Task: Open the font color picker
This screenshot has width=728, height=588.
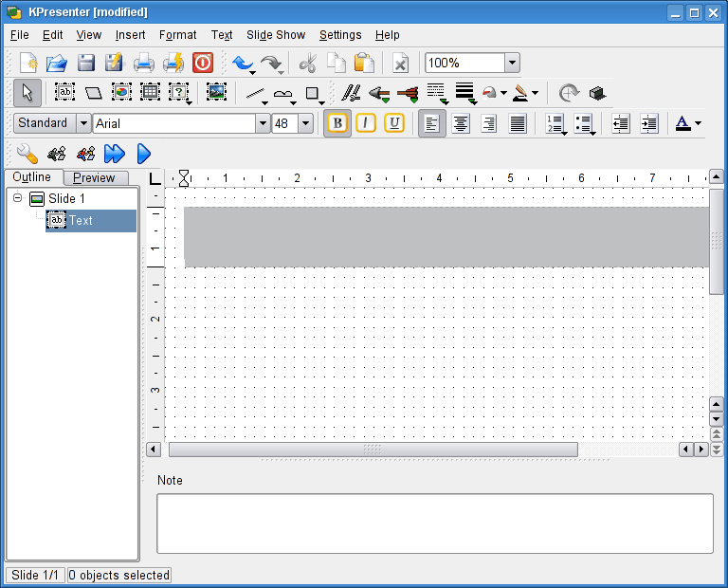Action: coord(688,123)
